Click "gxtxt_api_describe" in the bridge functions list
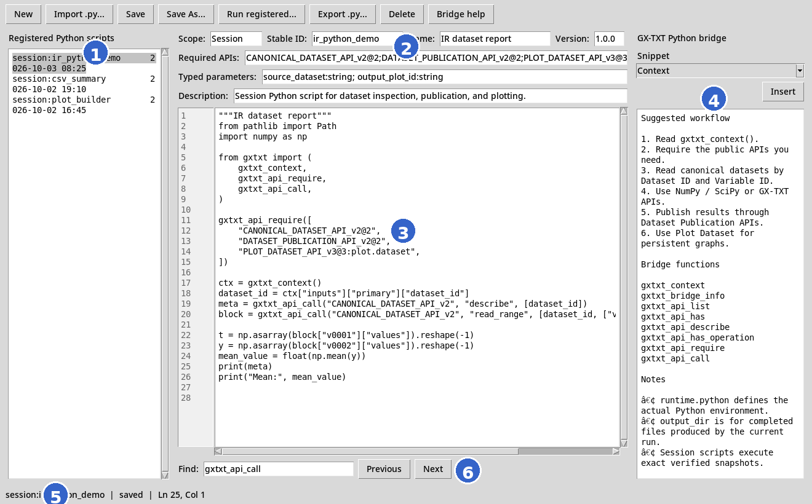Image resolution: width=812 pixels, height=504 pixels. click(685, 327)
